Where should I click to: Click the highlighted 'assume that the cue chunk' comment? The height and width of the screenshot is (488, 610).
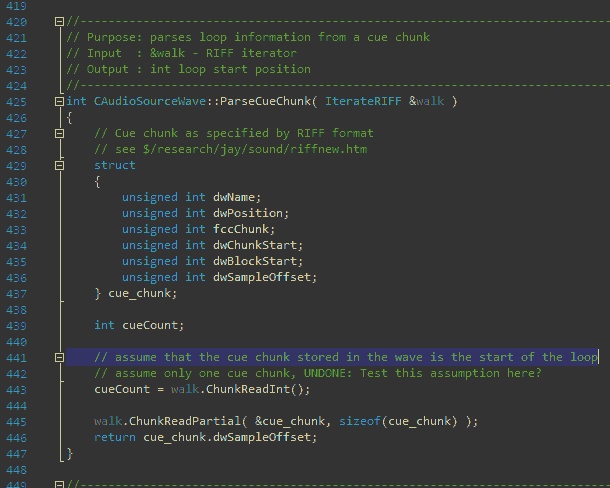(345, 357)
